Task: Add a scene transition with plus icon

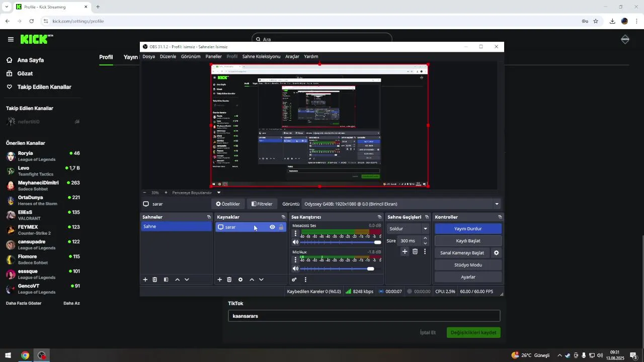Action: pyautogui.click(x=405, y=251)
